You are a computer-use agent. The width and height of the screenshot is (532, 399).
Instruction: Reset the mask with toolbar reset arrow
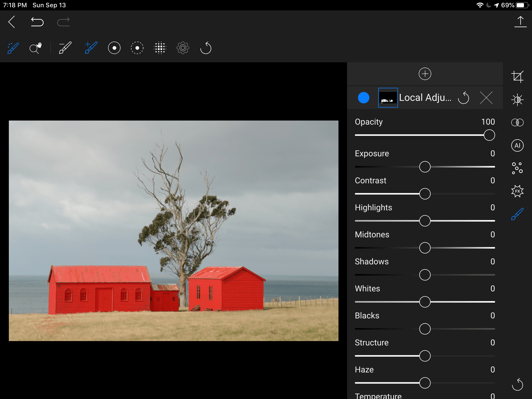206,48
